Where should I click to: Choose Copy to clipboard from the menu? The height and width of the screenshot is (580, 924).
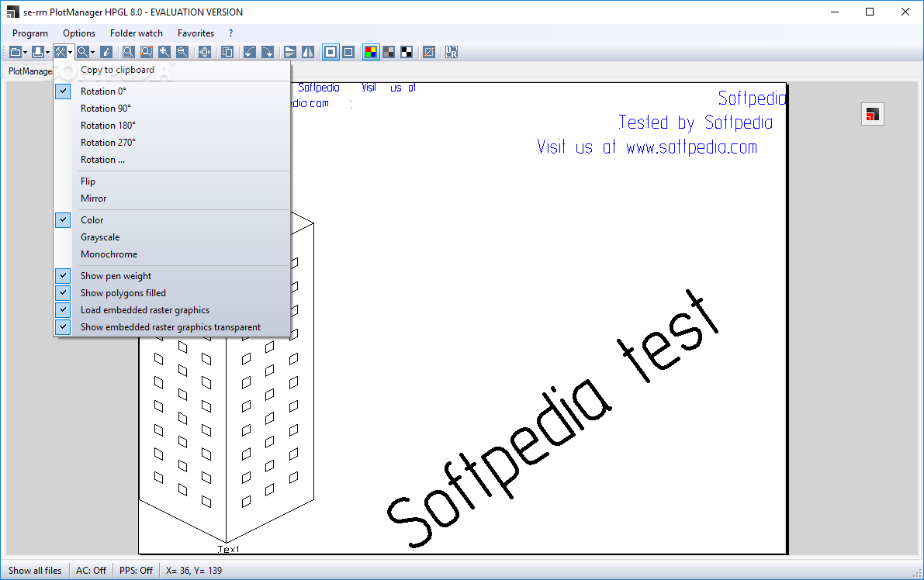tap(172, 70)
